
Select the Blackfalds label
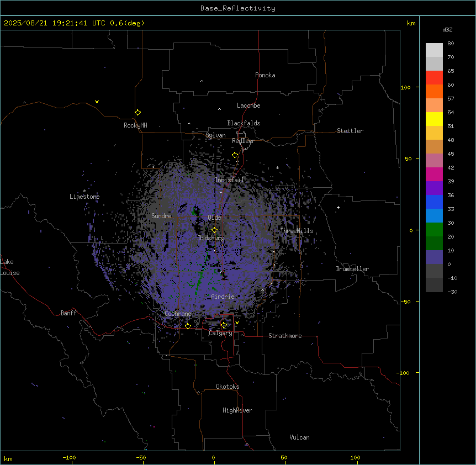[244, 123]
